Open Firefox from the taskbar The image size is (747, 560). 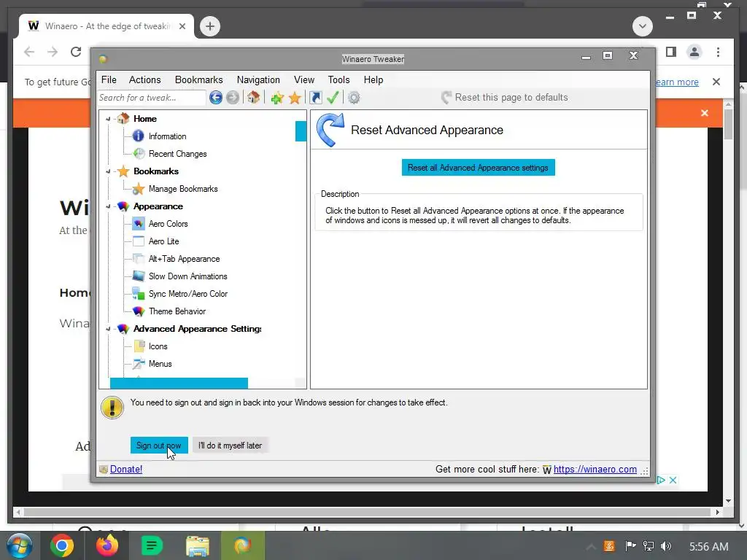[x=107, y=545]
